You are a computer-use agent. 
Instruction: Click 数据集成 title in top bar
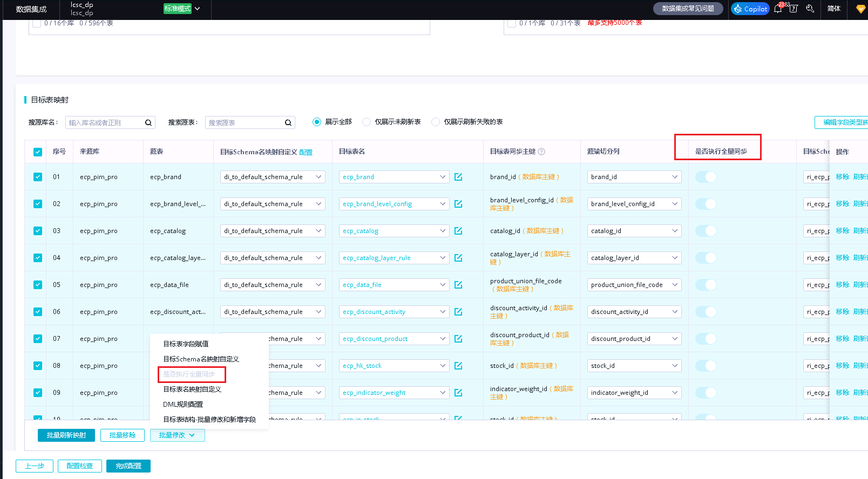coord(31,9)
